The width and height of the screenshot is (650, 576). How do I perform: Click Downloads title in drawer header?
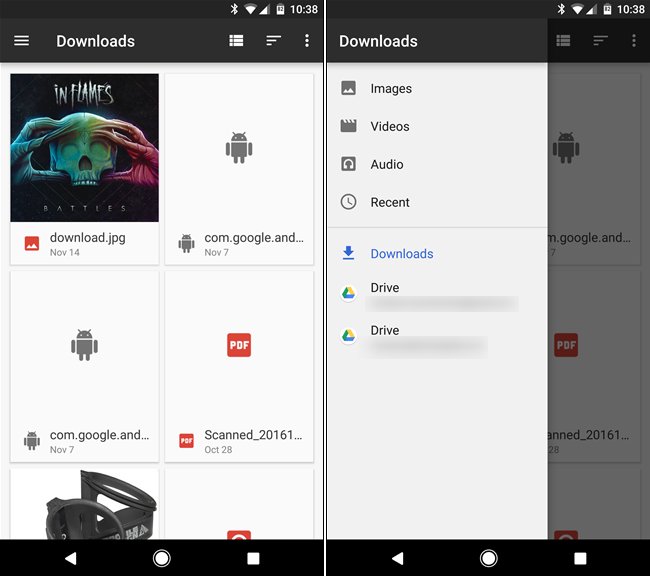point(378,41)
